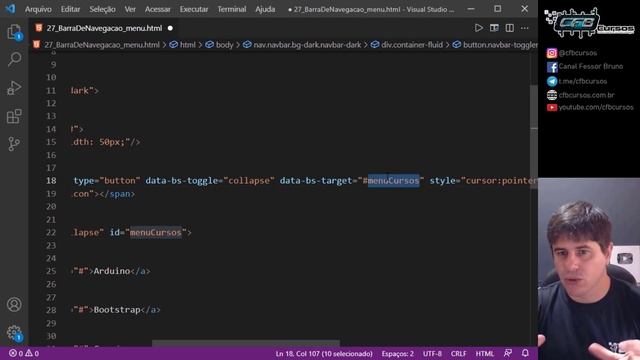
Task: Click the menuCursos id value on line 22
Action: 156,232
